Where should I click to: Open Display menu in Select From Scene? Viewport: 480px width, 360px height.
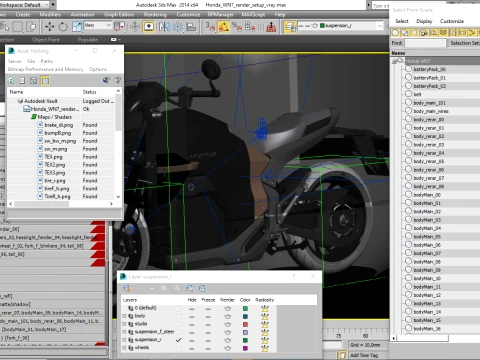(424, 21)
